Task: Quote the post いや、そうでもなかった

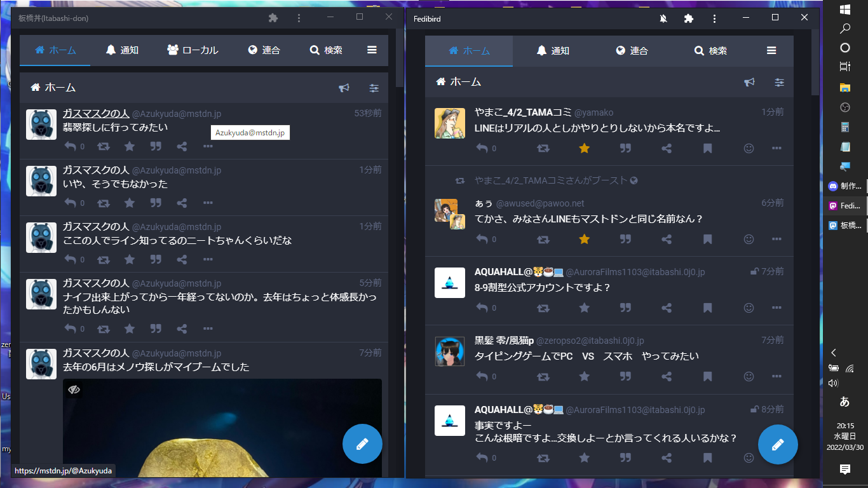Action: tap(156, 203)
